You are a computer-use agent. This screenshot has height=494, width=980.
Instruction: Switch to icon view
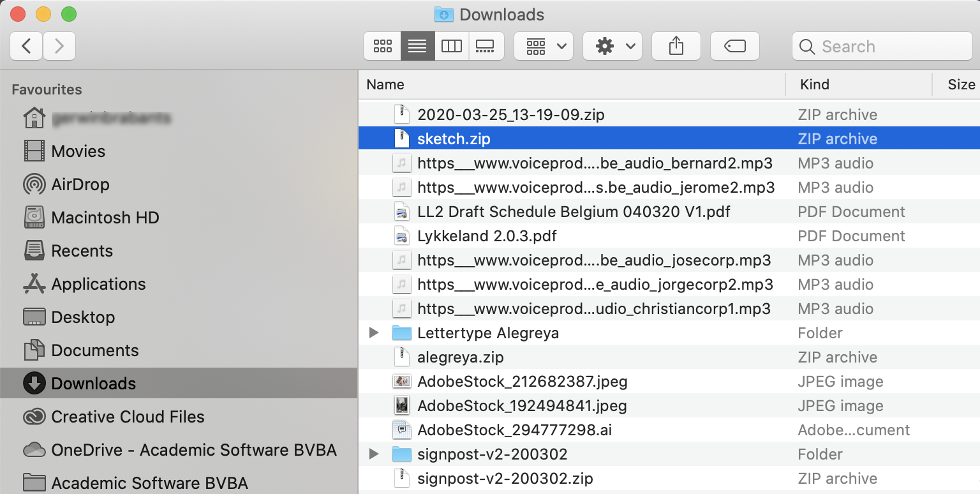point(383,46)
